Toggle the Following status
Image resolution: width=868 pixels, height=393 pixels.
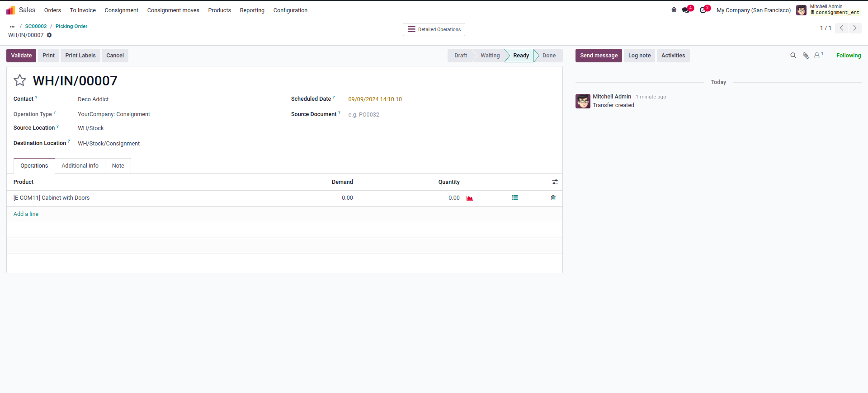point(849,56)
